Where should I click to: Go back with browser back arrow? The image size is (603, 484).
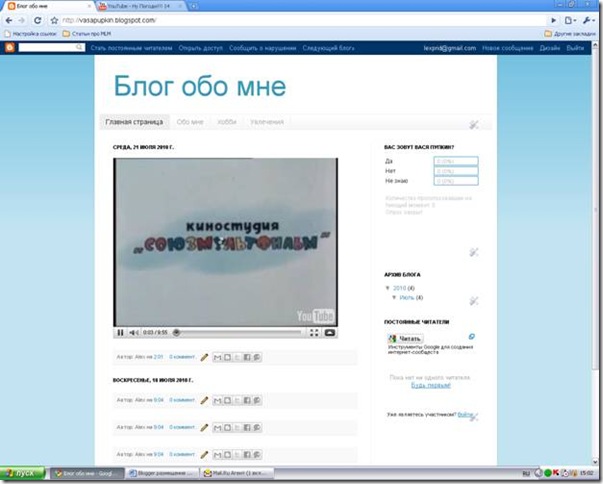click(x=8, y=20)
